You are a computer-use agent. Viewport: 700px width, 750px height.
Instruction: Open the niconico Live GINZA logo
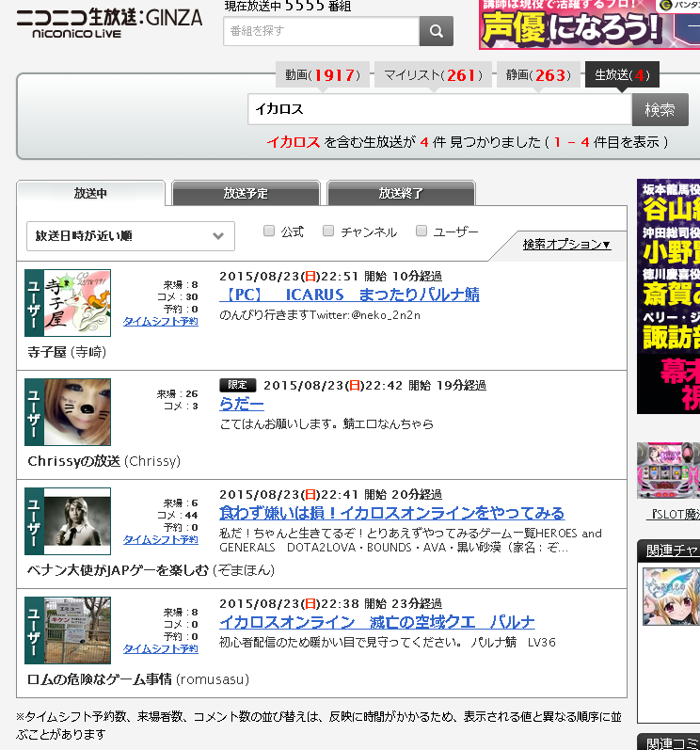[109, 23]
